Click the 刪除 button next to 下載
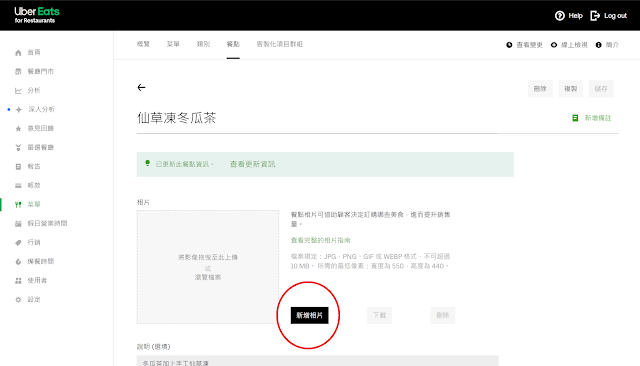This screenshot has width=640, height=366. point(442,315)
